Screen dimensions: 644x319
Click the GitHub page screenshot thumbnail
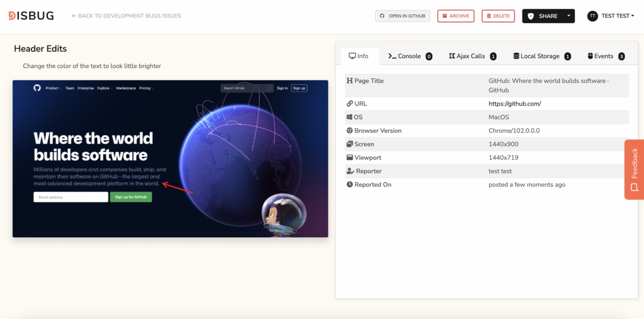pos(170,159)
